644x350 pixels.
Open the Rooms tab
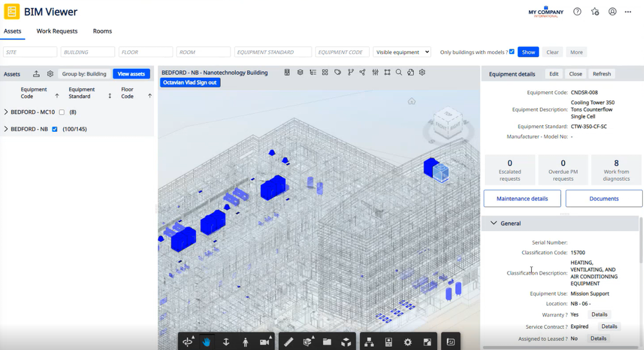(x=102, y=31)
